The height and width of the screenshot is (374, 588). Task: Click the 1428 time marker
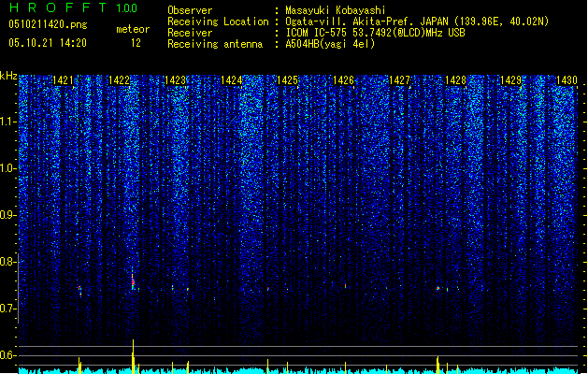(x=455, y=80)
